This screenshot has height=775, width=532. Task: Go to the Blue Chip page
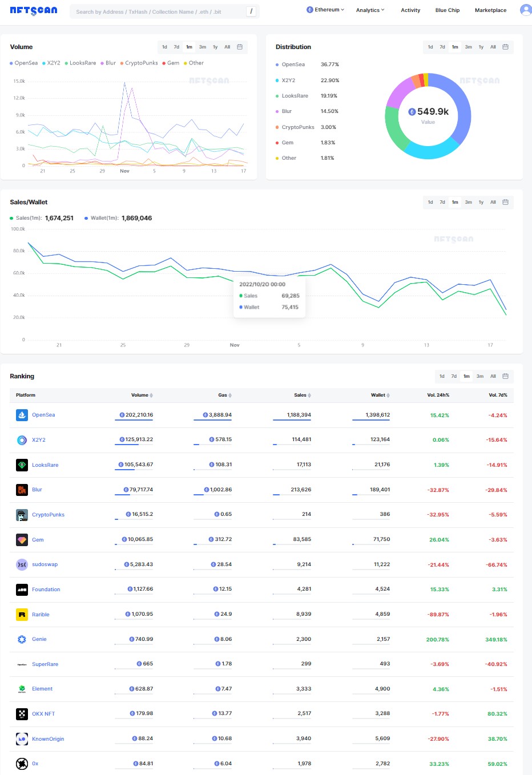tap(447, 10)
